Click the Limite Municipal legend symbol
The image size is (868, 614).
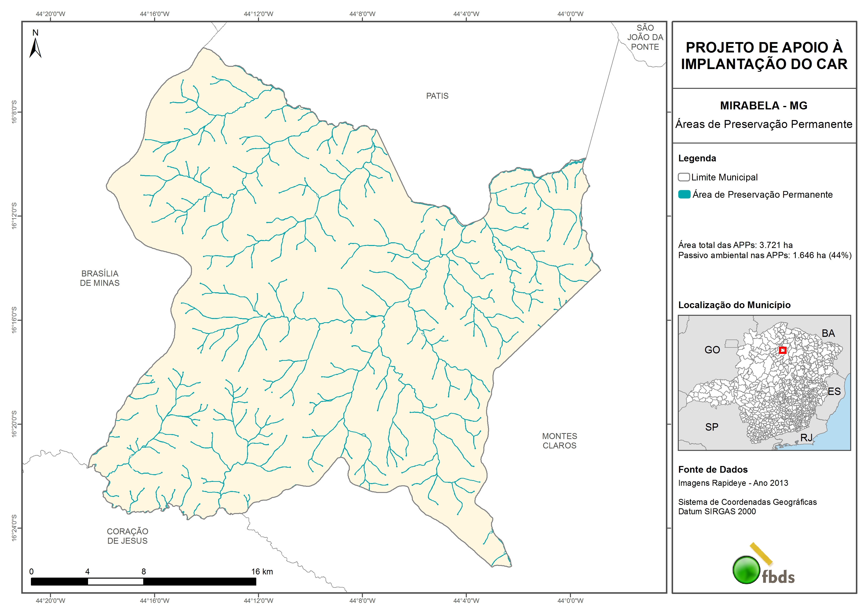pos(683,177)
